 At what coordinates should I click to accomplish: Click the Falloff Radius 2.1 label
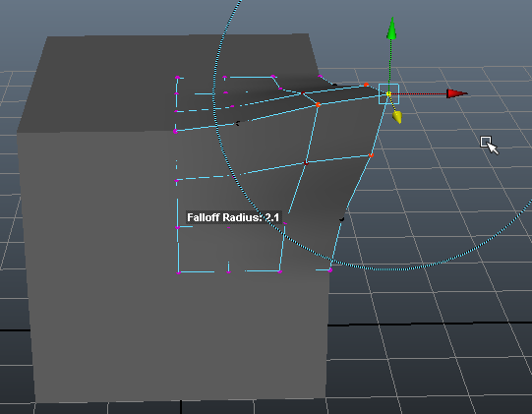pos(233,217)
